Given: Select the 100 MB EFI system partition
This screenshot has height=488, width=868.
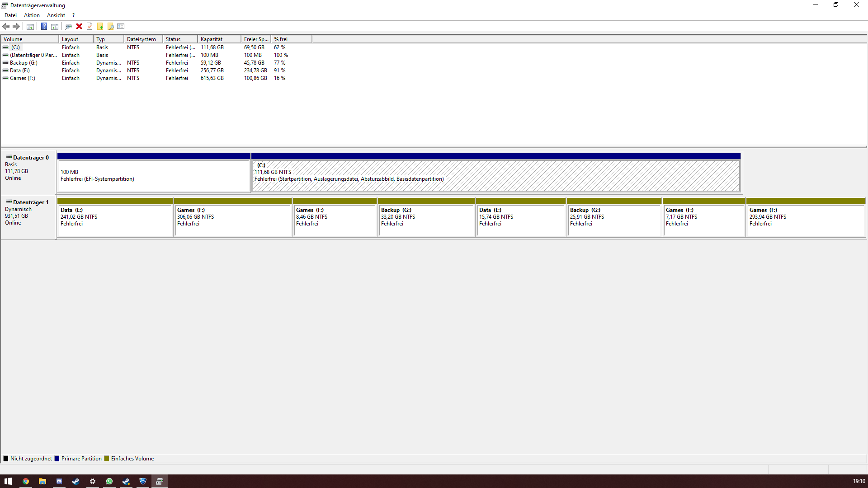Looking at the screenshot, I should pyautogui.click(x=154, y=175).
